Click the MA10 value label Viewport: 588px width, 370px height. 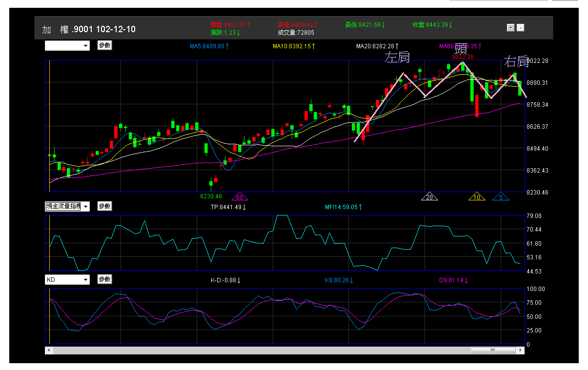[x=294, y=46]
